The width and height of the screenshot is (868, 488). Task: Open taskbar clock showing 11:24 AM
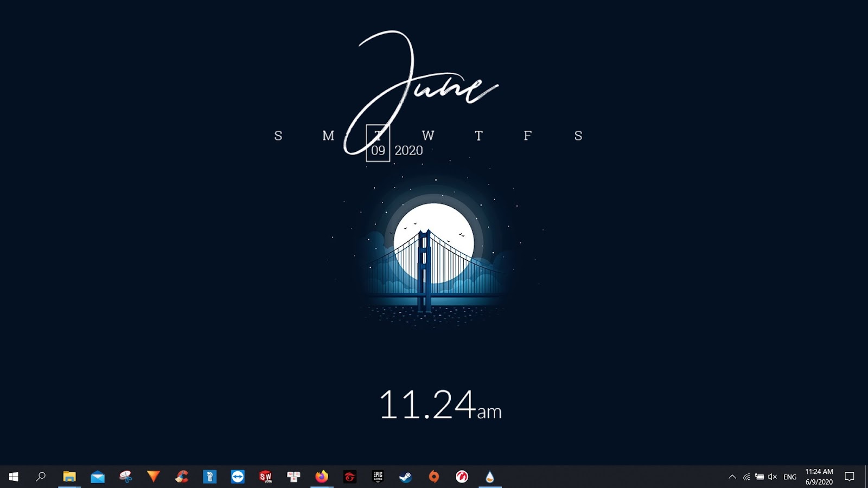(x=819, y=477)
